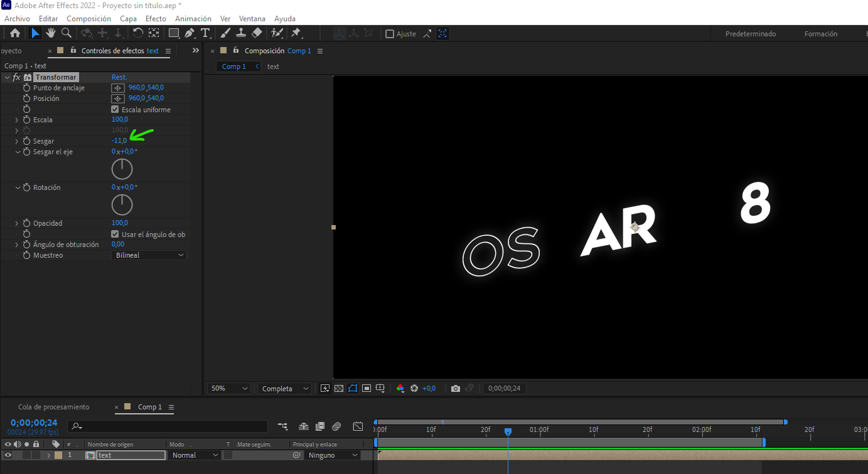The image size is (868, 474).
Task: Select the Clone Stamp tool
Action: pos(241,33)
